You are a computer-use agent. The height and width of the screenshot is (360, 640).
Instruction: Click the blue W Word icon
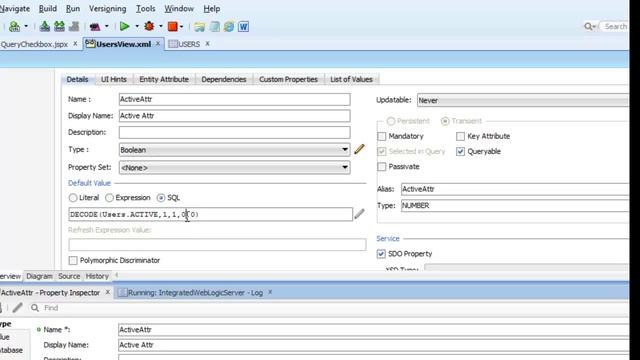[x=243, y=27]
